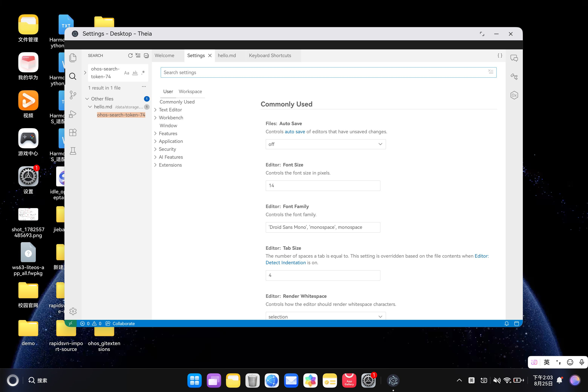Select the Workspace settings scope tab
The image size is (588, 392).
pos(190,92)
